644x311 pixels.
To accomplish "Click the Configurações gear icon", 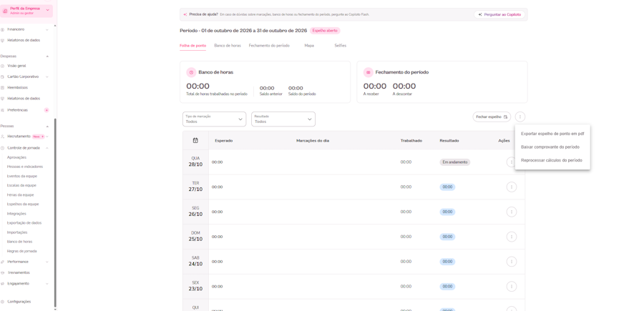I will [x=2, y=302].
